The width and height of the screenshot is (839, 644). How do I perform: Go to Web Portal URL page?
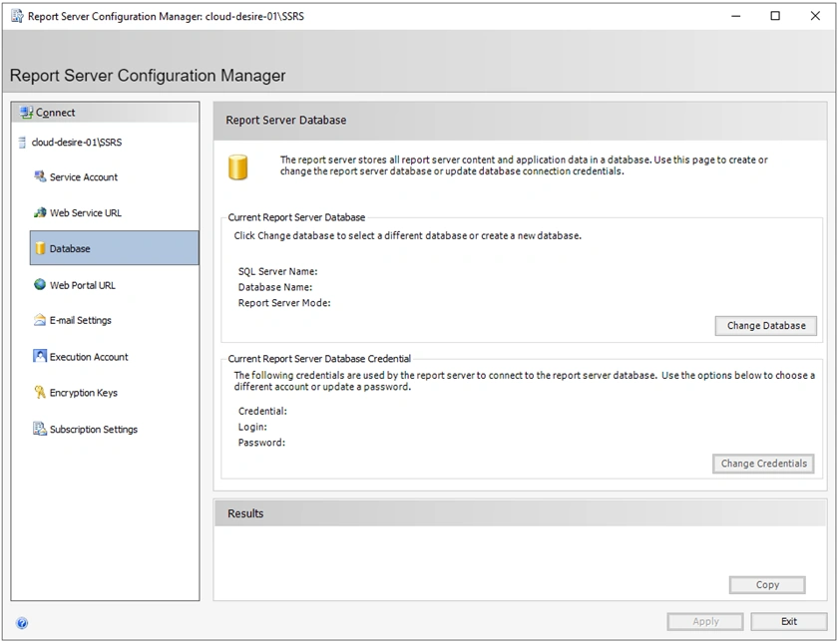tap(83, 285)
